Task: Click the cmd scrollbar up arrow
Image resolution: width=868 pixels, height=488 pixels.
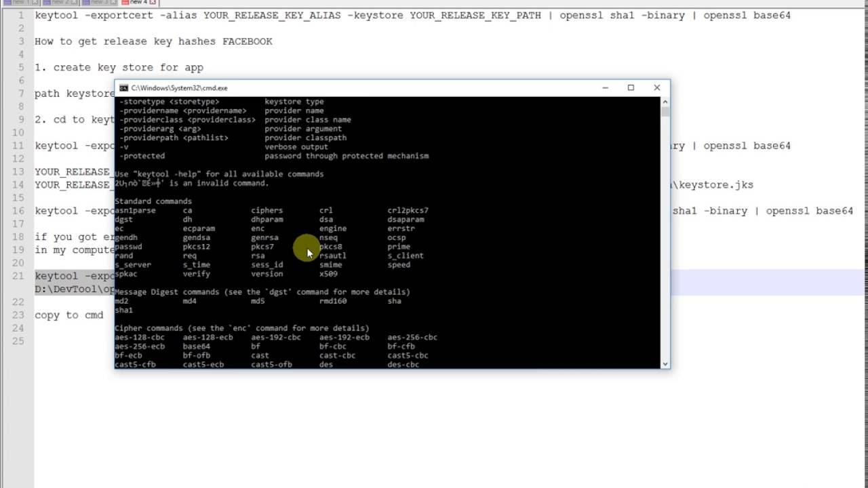Action: click(665, 101)
